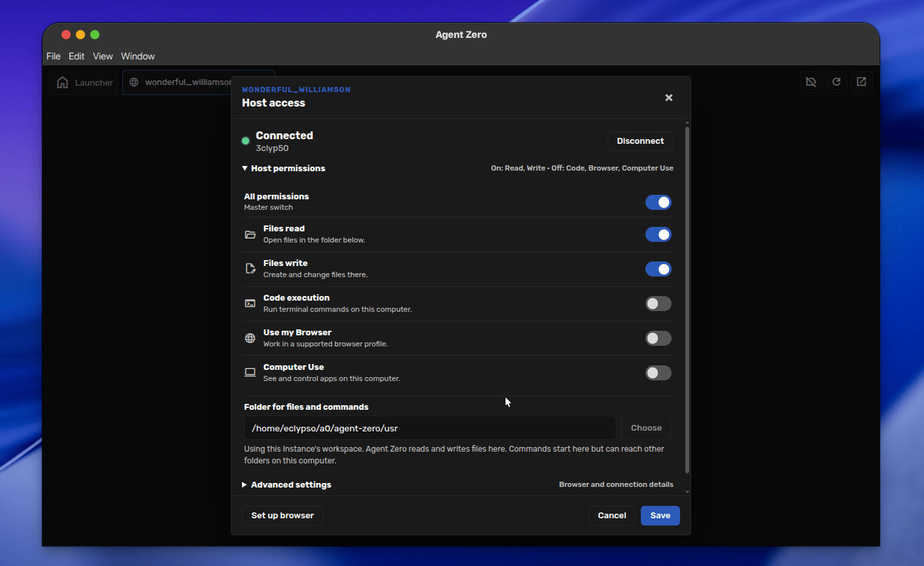924x566 pixels.
Task: Click the Set up browser button
Action: pyautogui.click(x=282, y=516)
